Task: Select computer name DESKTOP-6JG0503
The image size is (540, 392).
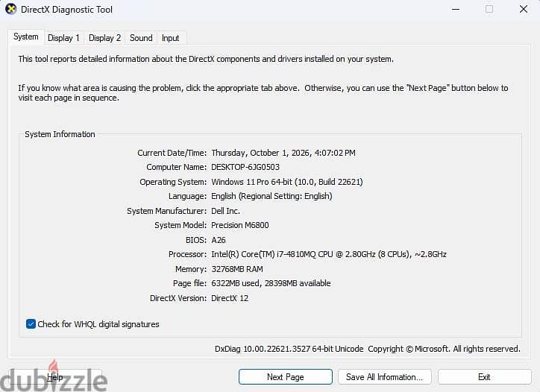Action: 245,167
